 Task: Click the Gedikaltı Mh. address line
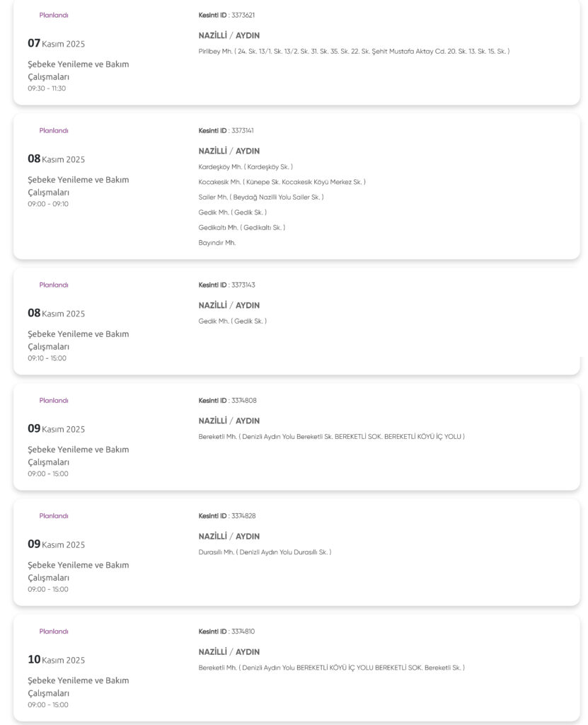pos(242,228)
